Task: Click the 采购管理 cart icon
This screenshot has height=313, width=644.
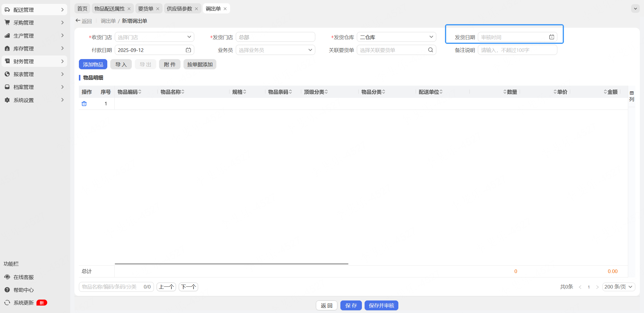Action: [x=7, y=23]
